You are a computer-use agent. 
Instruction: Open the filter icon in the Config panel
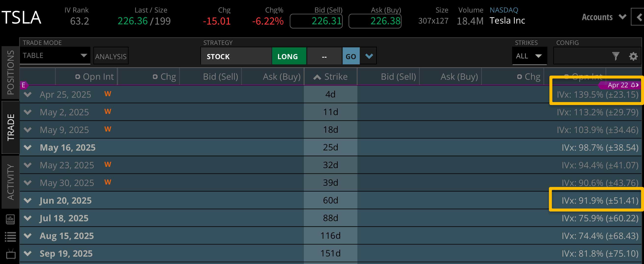point(616,56)
